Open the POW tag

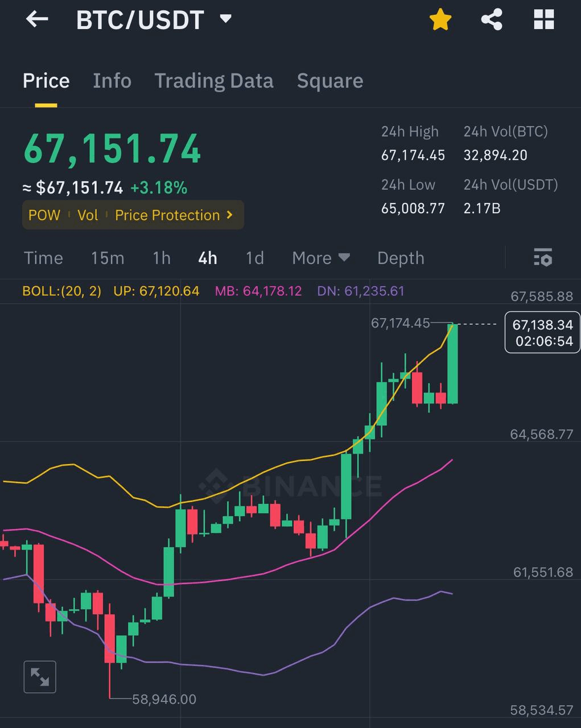pyautogui.click(x=44, y=215)
